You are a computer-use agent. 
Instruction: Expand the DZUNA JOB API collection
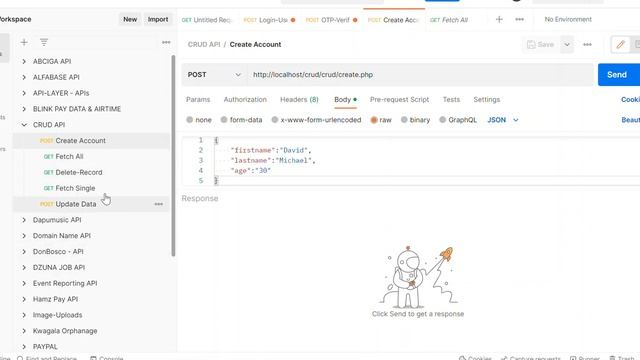pos(24,267)
